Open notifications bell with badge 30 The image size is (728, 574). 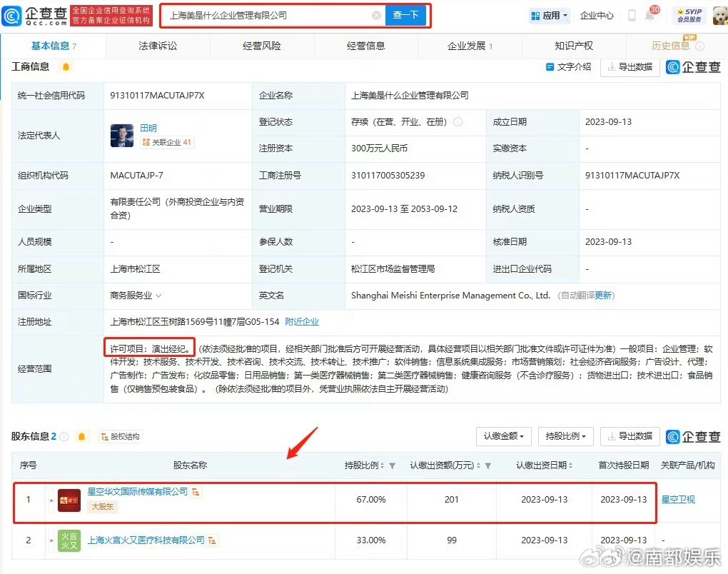650,14
